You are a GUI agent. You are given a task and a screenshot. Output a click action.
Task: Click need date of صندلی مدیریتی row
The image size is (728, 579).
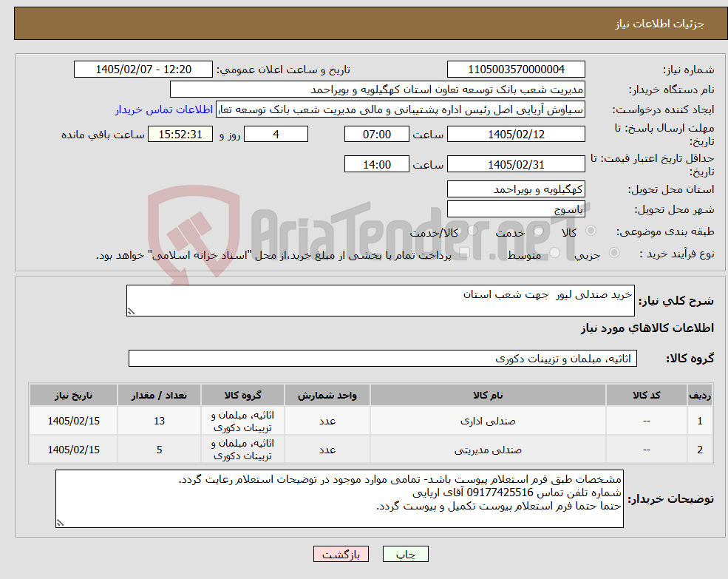click(73, 450)
